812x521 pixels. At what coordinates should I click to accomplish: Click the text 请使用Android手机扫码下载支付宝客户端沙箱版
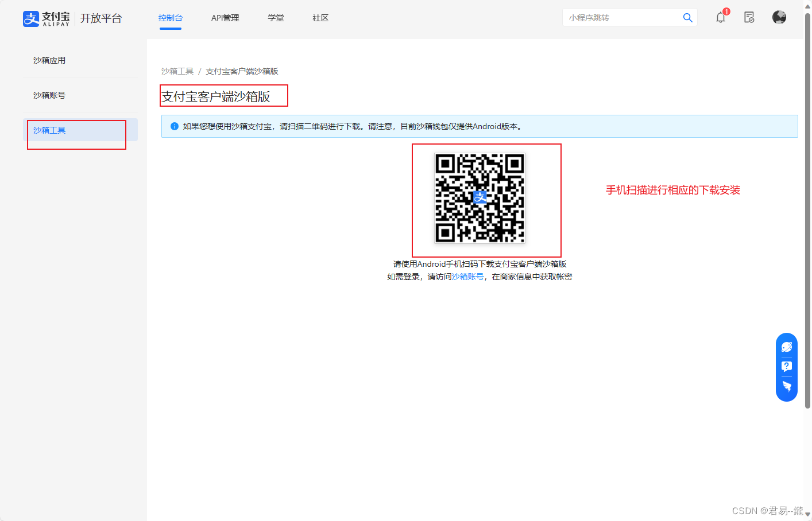(x=480, y=264)
